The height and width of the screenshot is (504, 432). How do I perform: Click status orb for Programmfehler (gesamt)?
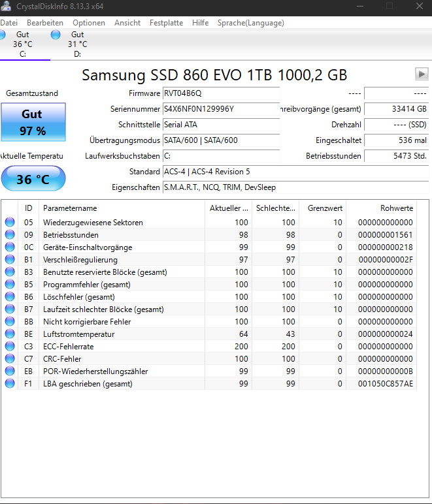(10, 284)
